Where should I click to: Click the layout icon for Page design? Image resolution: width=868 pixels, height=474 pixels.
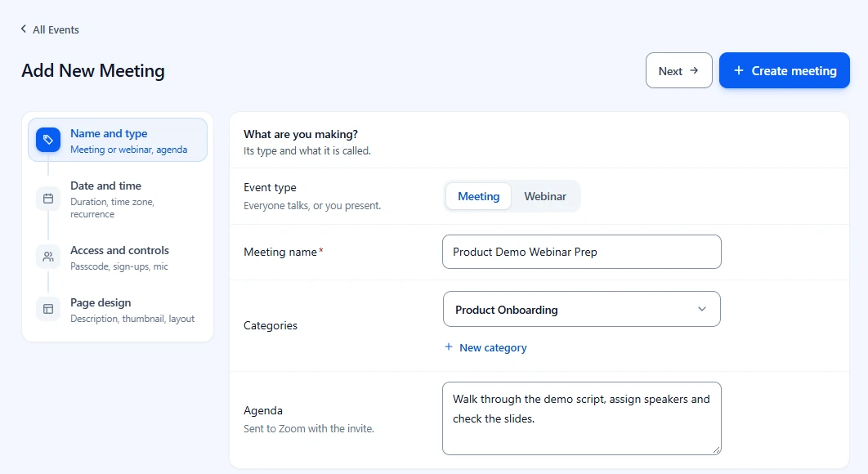pyautogui.click(x=48, y=309)
